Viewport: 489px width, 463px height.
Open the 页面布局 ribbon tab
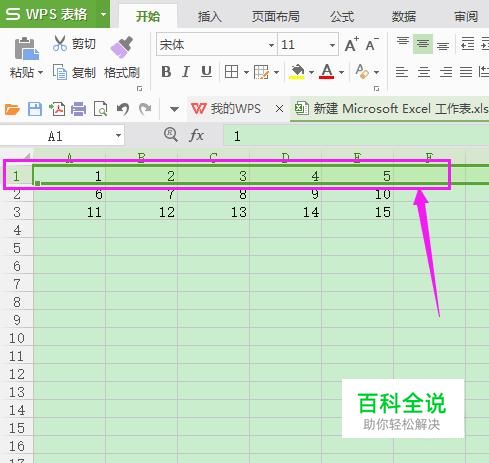coord(275,16)
